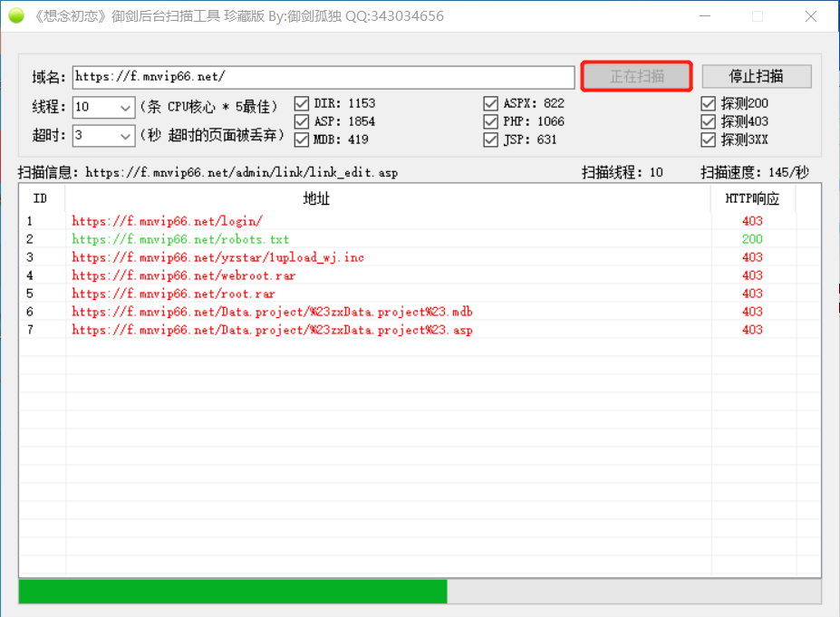The image size is (840, 617).
Task: Select the zxData.project%23.mdb result URL
Action: click(272, 312)
